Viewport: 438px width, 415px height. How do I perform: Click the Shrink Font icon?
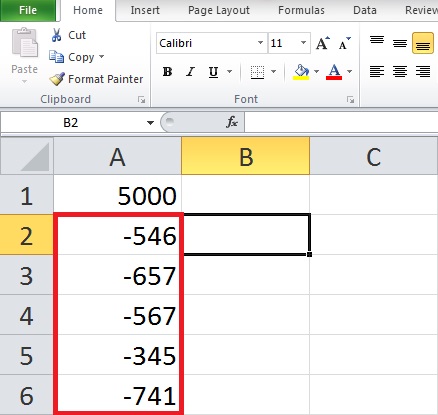(x=345, y=43)
